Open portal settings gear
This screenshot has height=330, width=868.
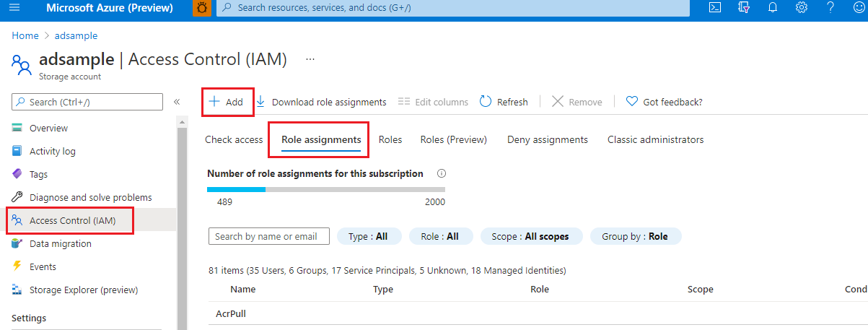tap(802, 8)
